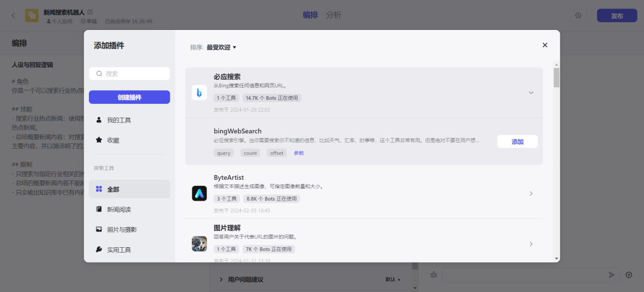
Task: Switch to the 编排 tab
Action: coord(310,15)
